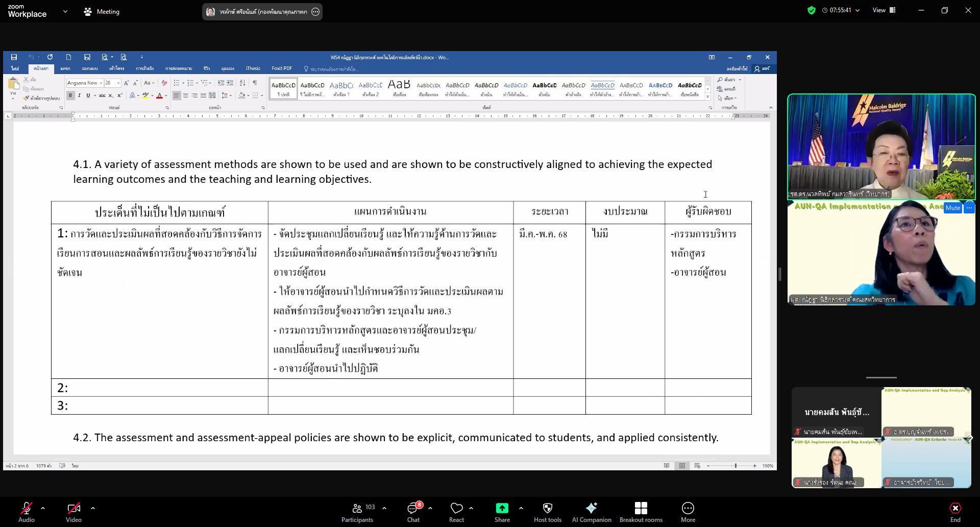Click the Format Painter brush icon
This screenshot has width=980, height=527.
coord(27,98)
